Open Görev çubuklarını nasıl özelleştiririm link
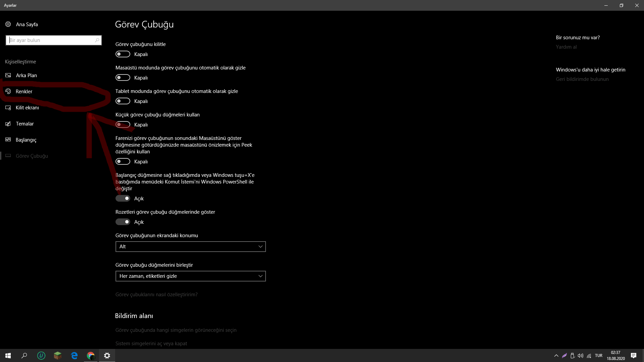Viewport: 644px width, 362px height. [156, 295]
